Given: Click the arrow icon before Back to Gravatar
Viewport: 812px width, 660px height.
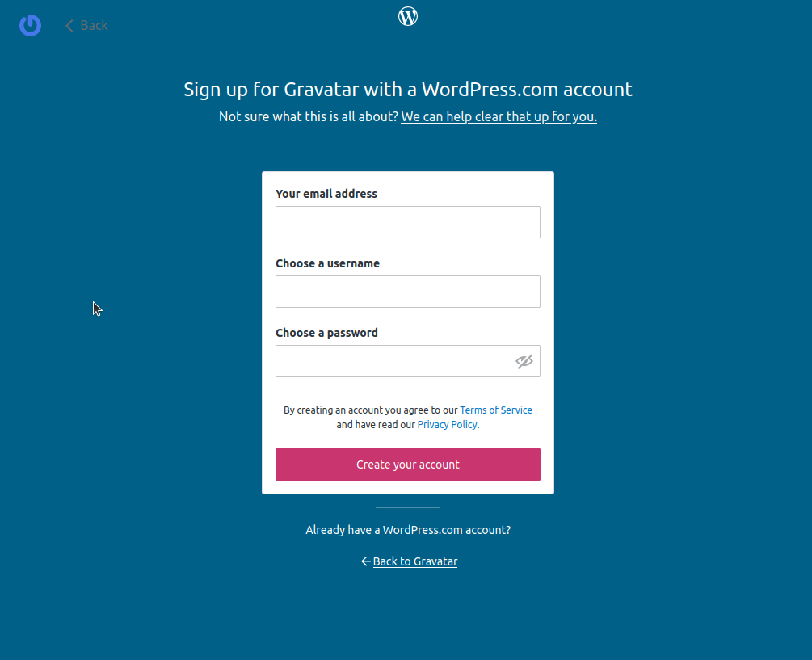Looking at the screenshot, I should tap(366, 561).
